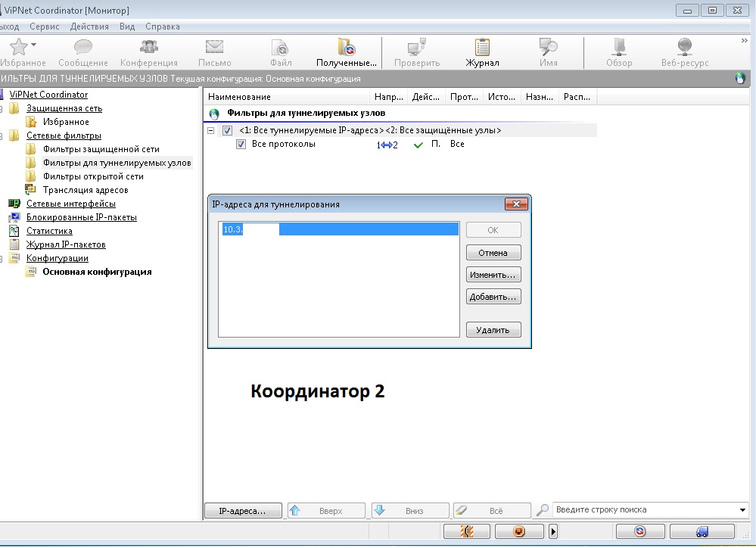
Task: Open the Конференция toolbar icon
Action: tap(148, 47)
